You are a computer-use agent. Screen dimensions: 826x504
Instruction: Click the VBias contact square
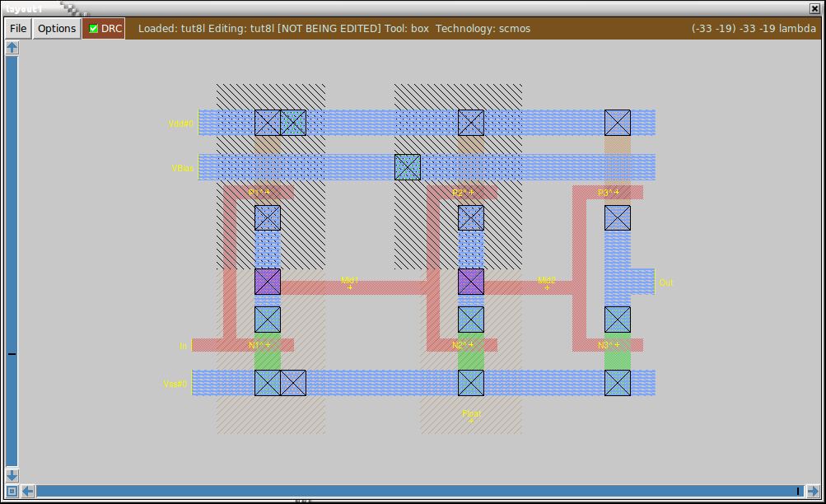pos(406,167)
